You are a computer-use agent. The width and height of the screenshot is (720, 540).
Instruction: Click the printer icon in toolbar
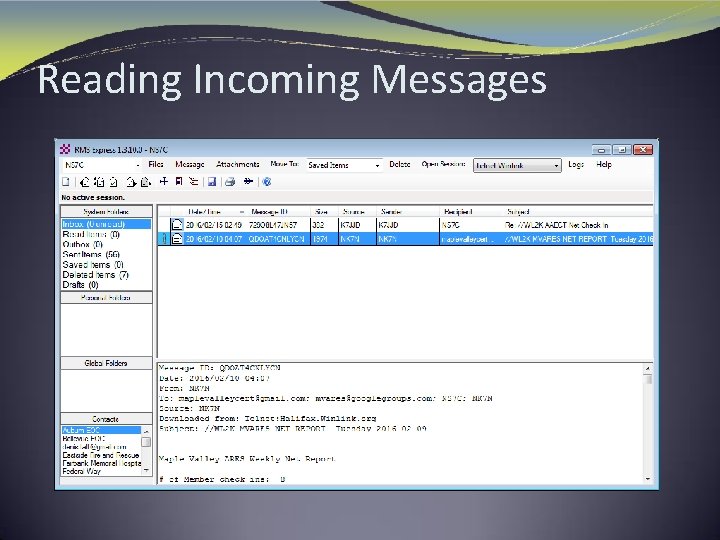[x=230, y=182]
